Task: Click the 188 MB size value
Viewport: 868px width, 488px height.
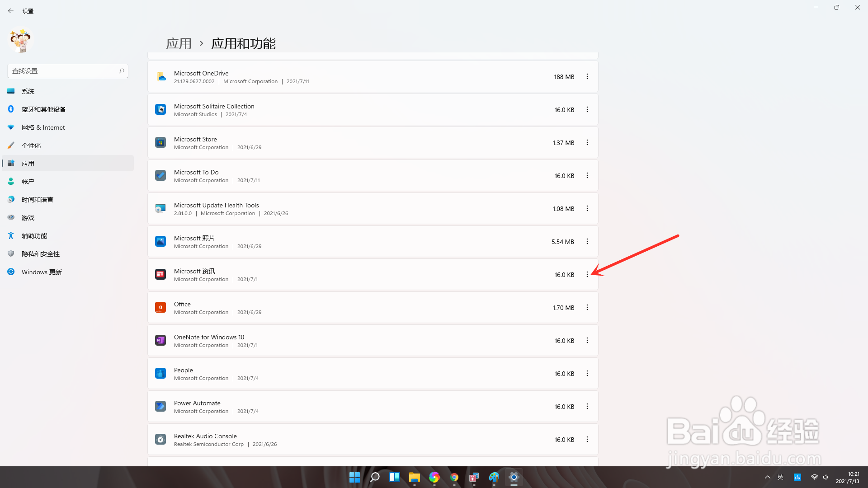Action: (564, 77)
